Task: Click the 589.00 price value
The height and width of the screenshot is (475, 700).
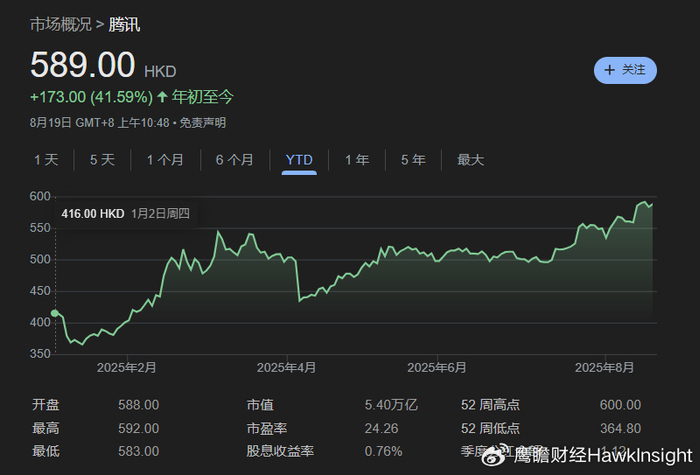Action: (x=83, y=65)
